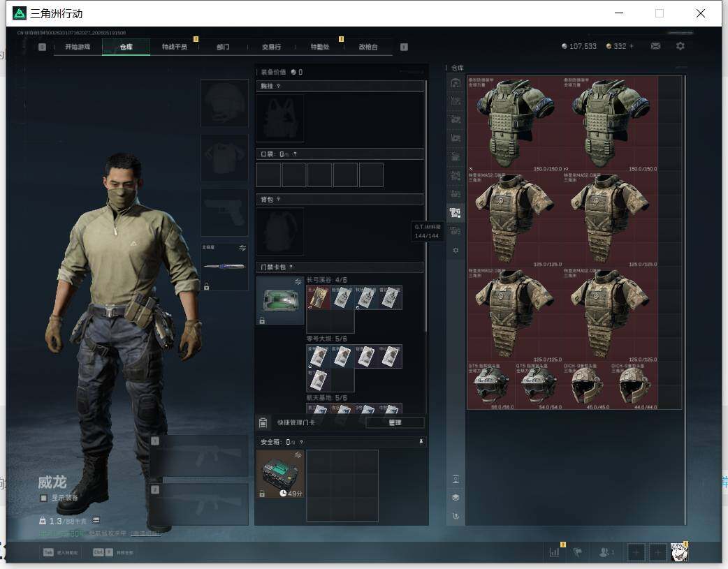Open the mail envelope icon
The width and height of the screenshot is (728, 569).
[655, 46]
